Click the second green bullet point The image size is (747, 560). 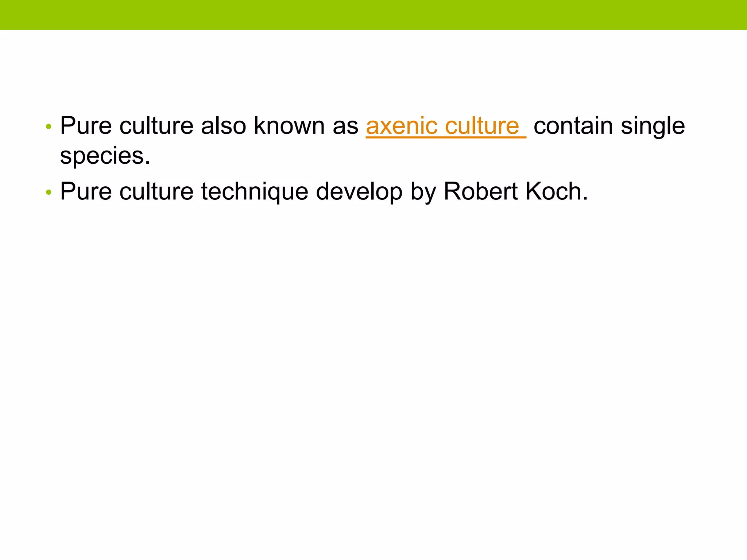pyautogui.click(x=49, y=192)
